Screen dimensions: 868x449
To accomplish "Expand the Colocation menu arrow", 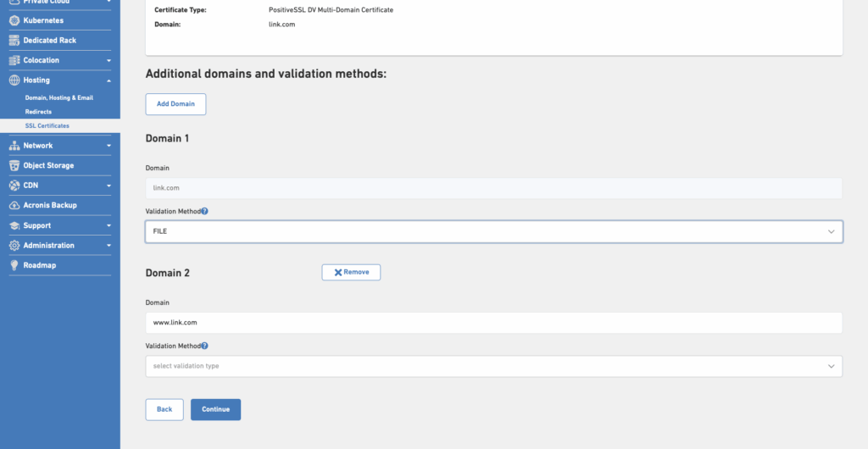I will (108, 61).
